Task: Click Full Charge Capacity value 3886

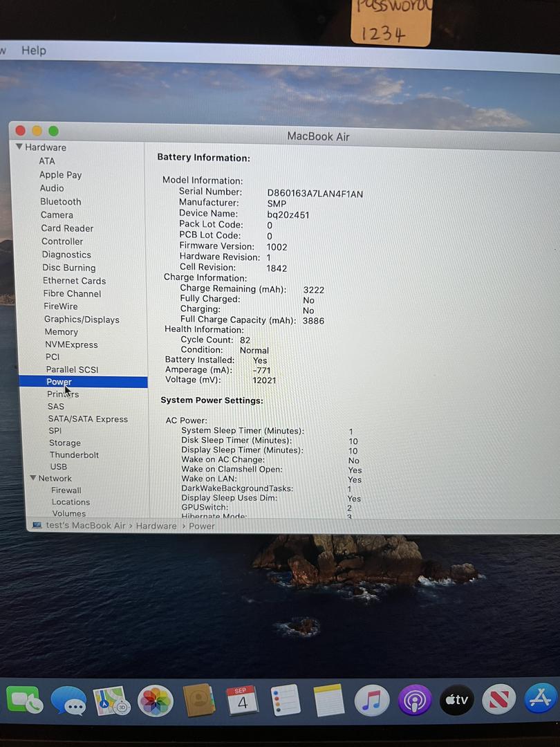Action: [x=313, y=321]
